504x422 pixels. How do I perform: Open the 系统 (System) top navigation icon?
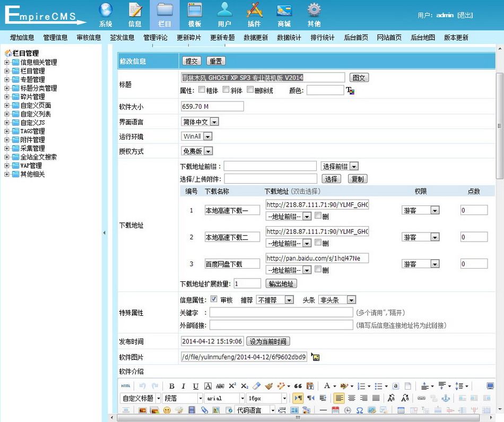point(106,14)
